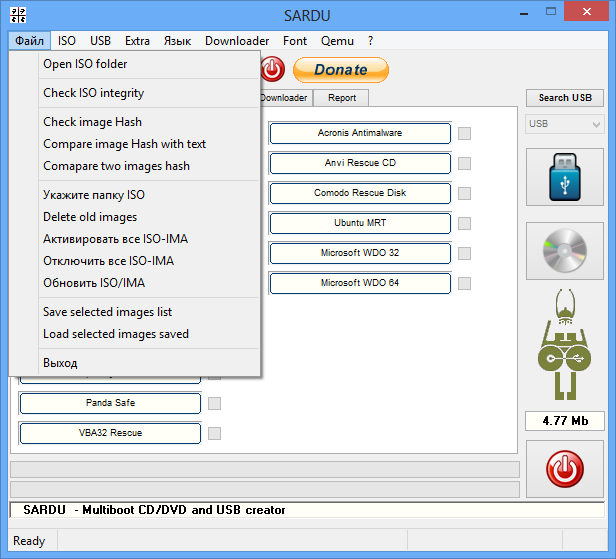Click the SARDU Multiboot CD/DVD description field
Image resolution: width=616 pixels, height=559 pixels.
307,510
